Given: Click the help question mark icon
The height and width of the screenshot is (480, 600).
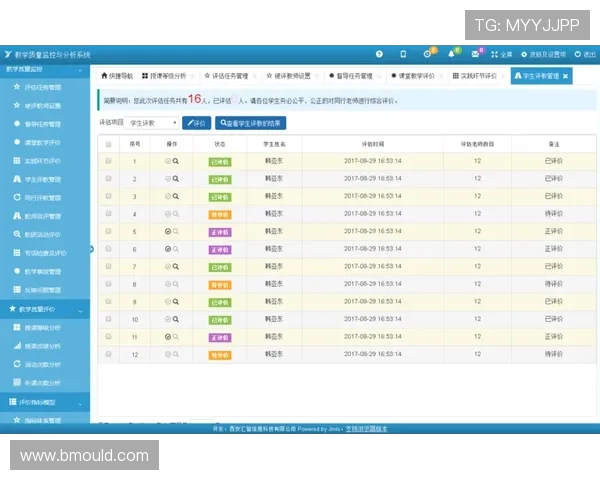Looking at the screenshot, I should pos(380,54).
